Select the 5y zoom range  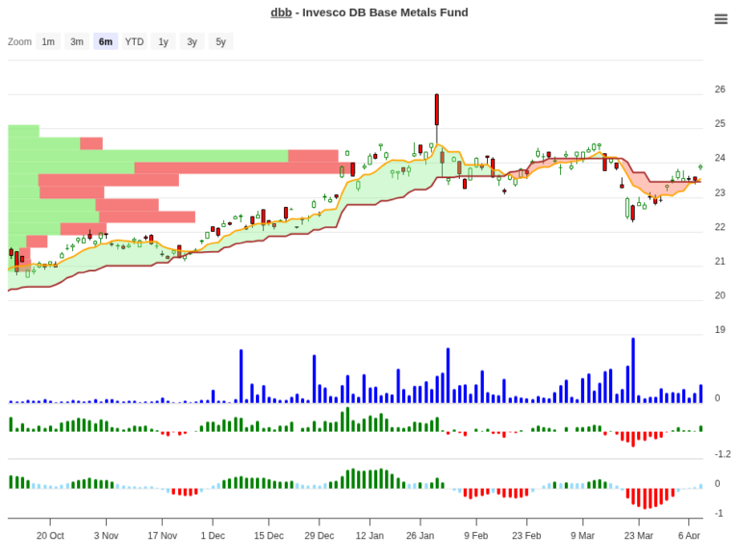pyautogui.click(x=220, y=41)
